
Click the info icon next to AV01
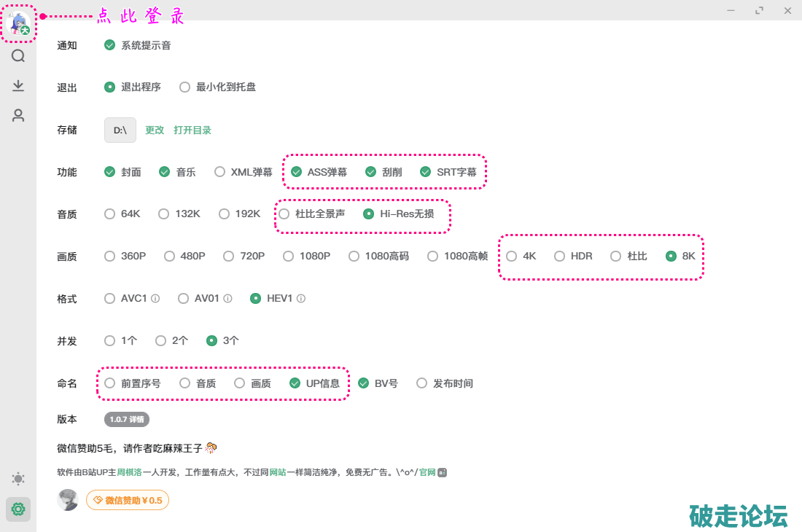[227, 299]
